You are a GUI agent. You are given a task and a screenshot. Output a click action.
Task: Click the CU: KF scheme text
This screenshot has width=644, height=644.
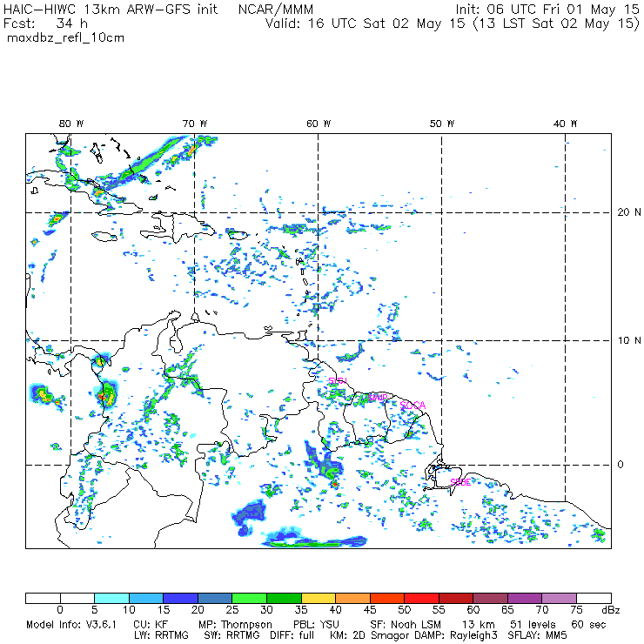point(151,625)
